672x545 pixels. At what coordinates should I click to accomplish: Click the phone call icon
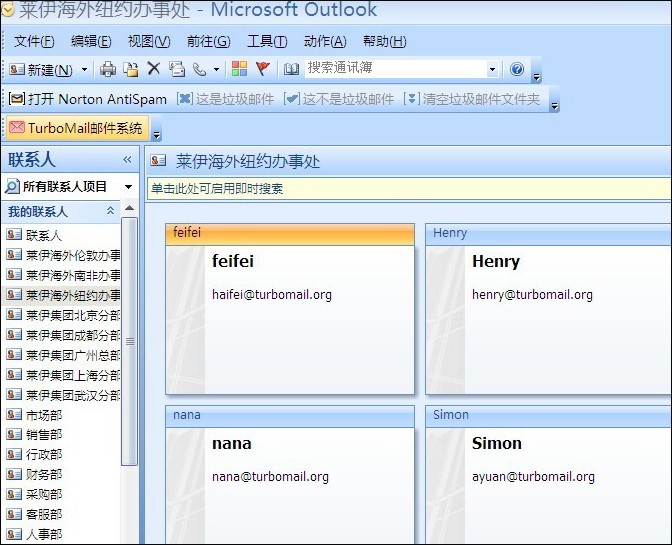(199, 69)
